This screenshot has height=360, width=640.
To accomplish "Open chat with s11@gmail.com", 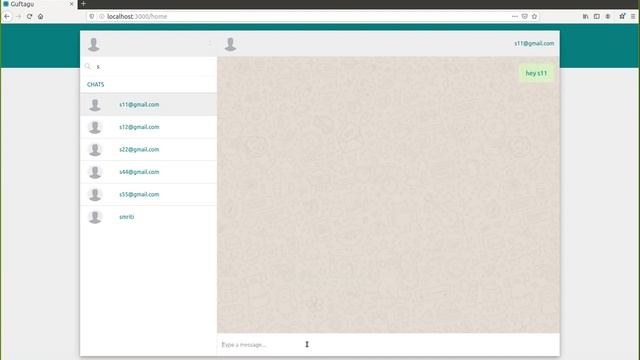I will (x=149, y=104).
